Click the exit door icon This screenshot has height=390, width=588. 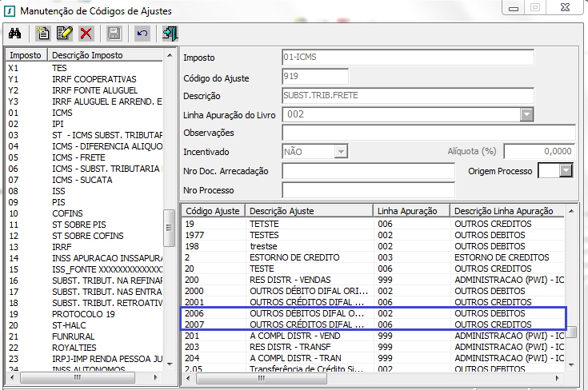[x=170, y=34]
